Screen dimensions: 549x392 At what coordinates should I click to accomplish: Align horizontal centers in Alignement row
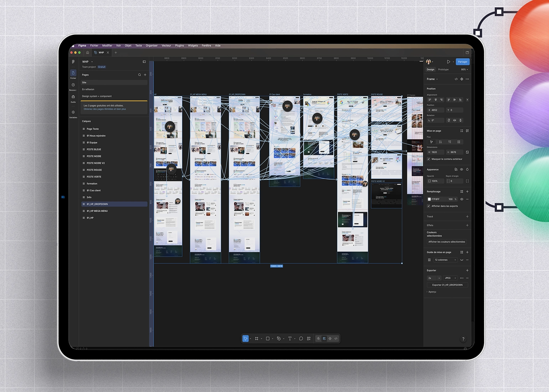pyautogui.click(x=436, y=100)
